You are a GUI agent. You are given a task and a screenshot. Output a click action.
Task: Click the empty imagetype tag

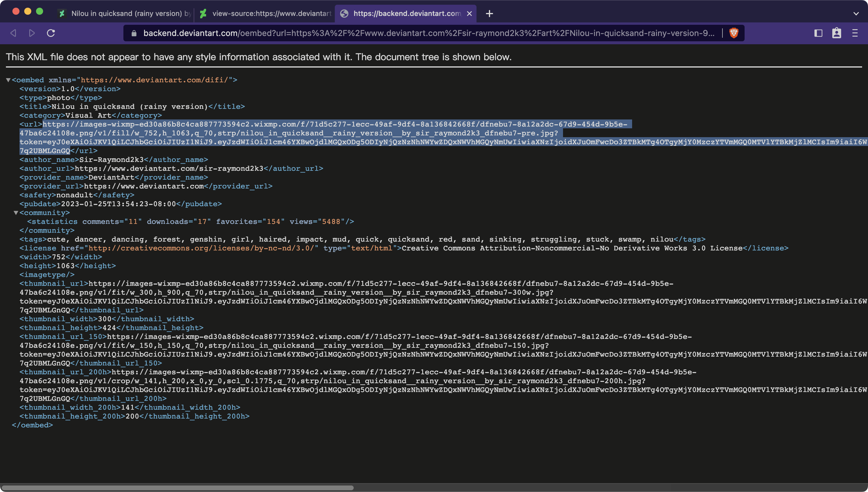click(x=47, y=275)
